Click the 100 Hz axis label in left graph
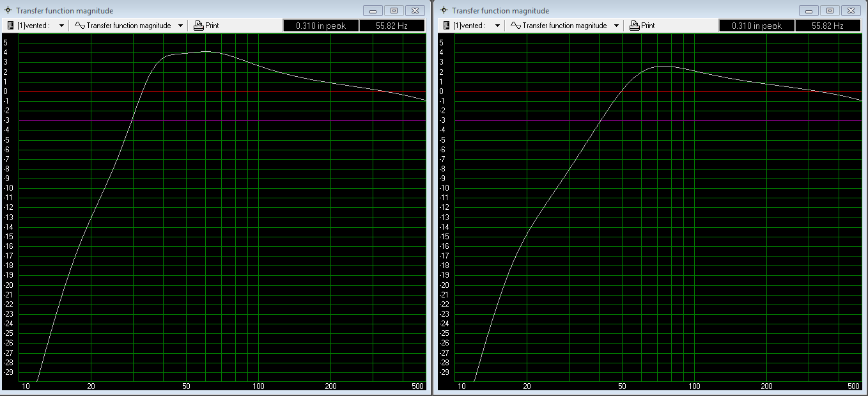 point(258,386)
